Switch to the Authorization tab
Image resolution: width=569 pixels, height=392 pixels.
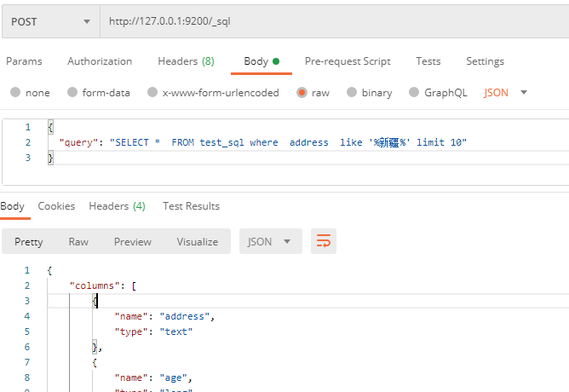[x=100, y=61]
